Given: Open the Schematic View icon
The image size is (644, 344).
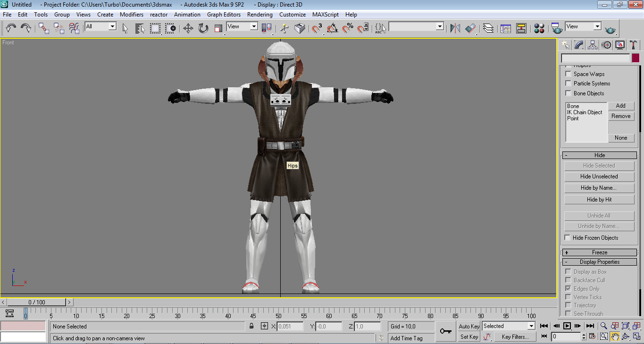Looking at the screenshot, I should 521,28.
